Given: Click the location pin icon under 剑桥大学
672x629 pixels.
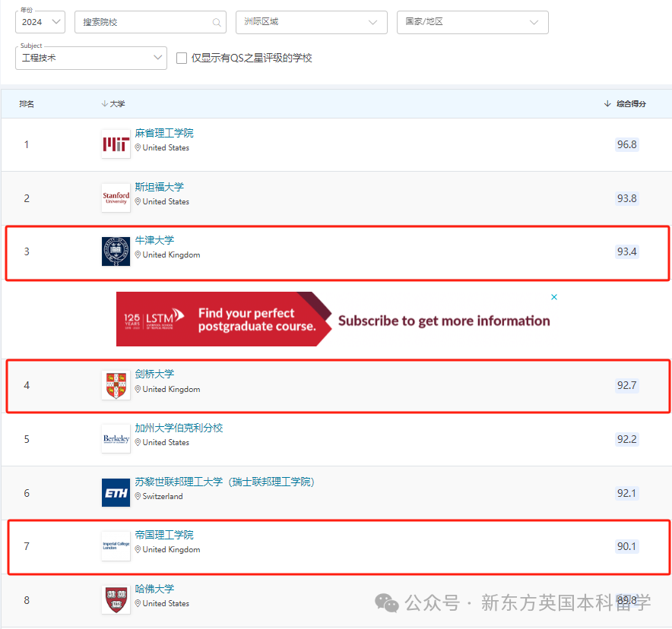Looking at the screenshot, I should [138, 389].
